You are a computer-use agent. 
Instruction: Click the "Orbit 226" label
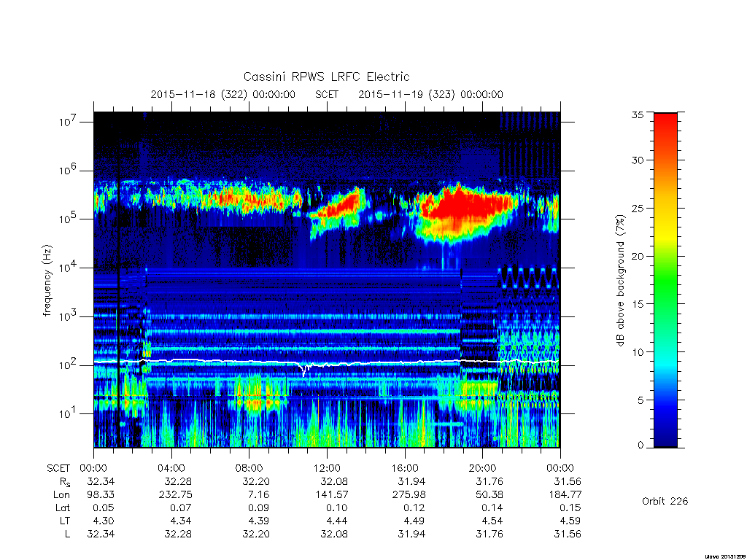(x=665, y=501)
